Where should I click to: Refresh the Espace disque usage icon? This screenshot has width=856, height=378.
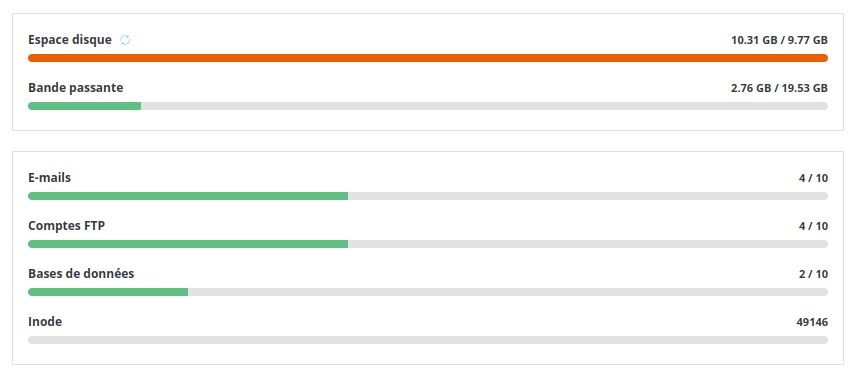tap(125, 40)
